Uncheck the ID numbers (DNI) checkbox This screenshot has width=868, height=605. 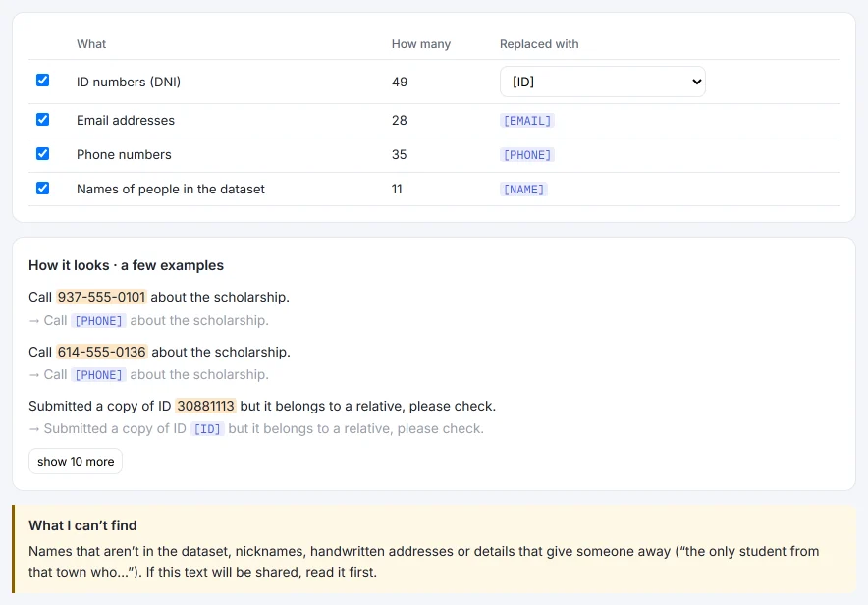(x=42, y=81)
